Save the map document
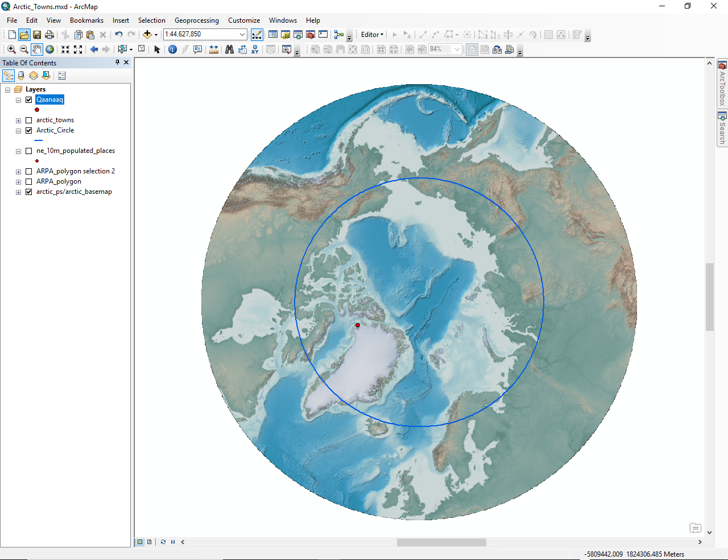Image resolution: width=728 pixels, height=560 pixels. click(x=37, y=35)
